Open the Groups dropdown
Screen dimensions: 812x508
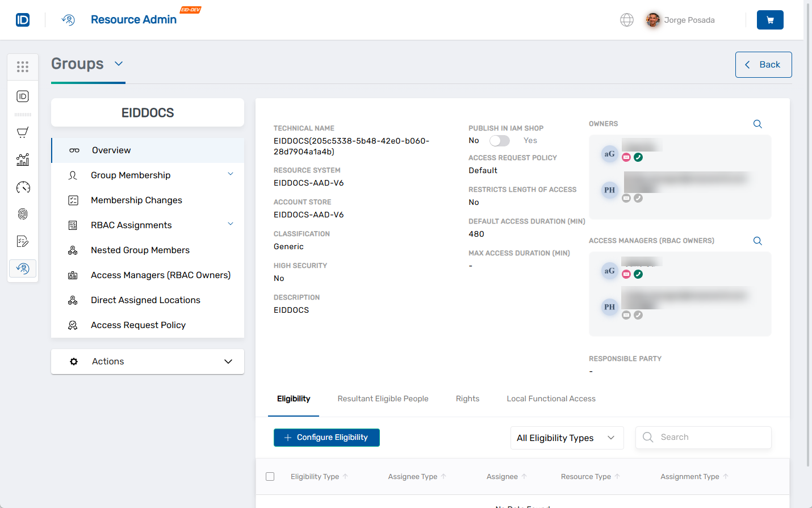(x=118, y=64)
